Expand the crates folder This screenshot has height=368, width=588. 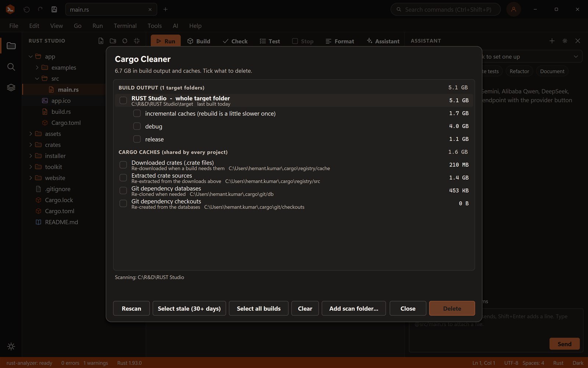click(x=31, y=145)
